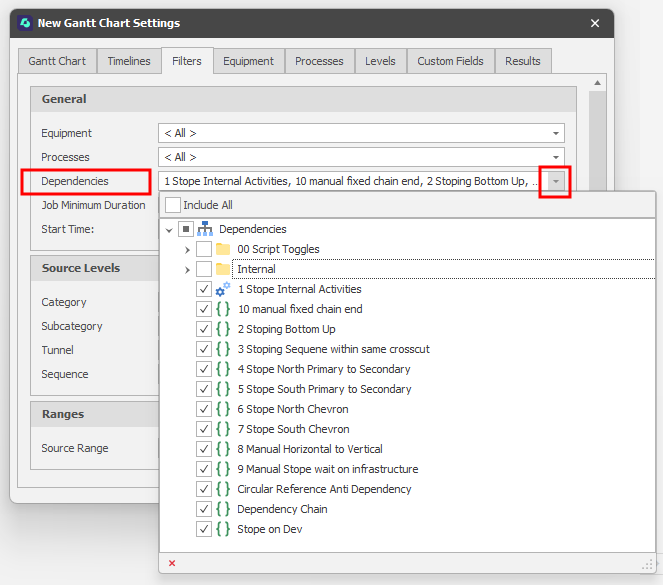
Task: Uncheck 10 manual fixed chain end
Action: (x=204, y=309)
